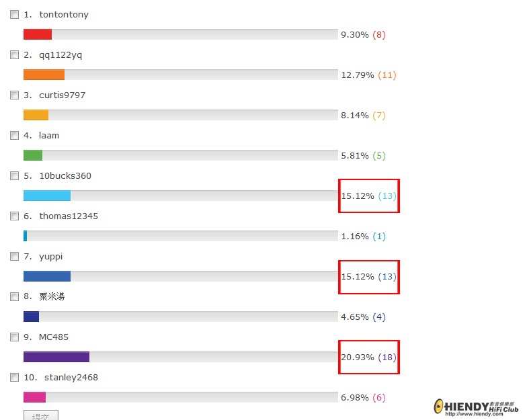Click the pink stanley2468 result bar
The image size is (523, 420).
pos(34,397)
